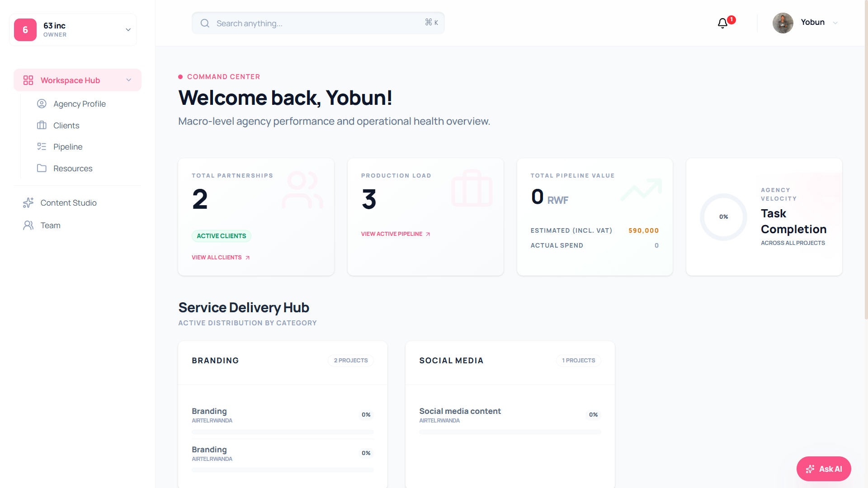Viewport: 868px width, 488px height.
Task: Click the Yobun profile avatar
Action: (783, 23)
